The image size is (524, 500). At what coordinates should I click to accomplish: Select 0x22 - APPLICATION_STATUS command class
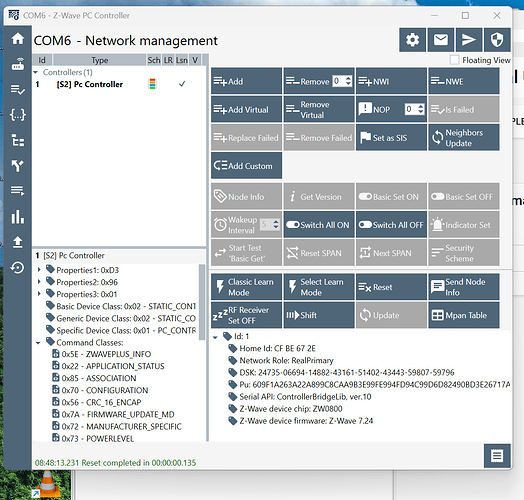[x=108, y=366]
